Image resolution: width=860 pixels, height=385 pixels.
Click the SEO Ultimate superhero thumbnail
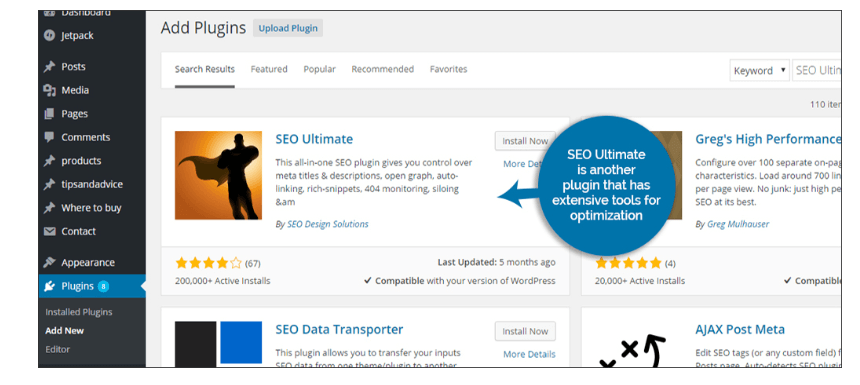point(218,175)
